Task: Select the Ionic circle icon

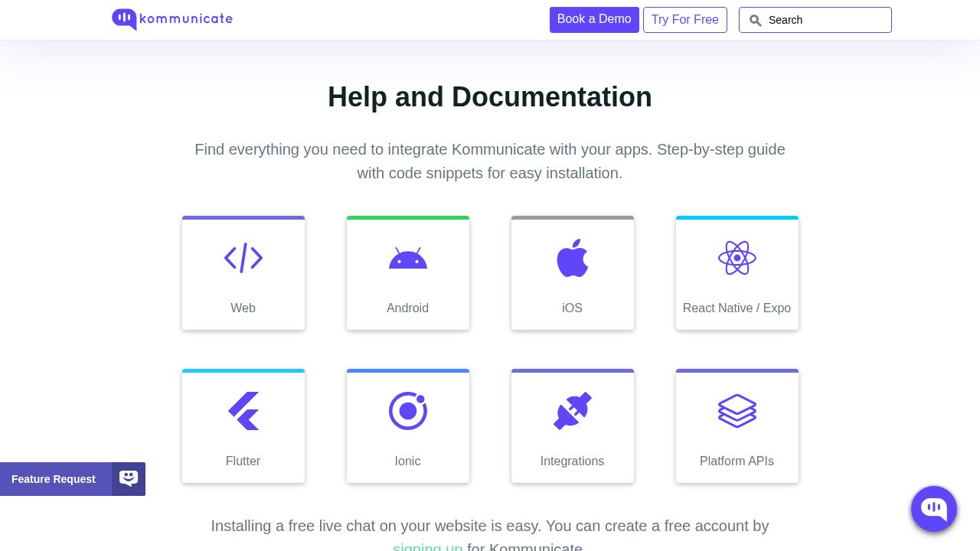Action: click(408, 411)
